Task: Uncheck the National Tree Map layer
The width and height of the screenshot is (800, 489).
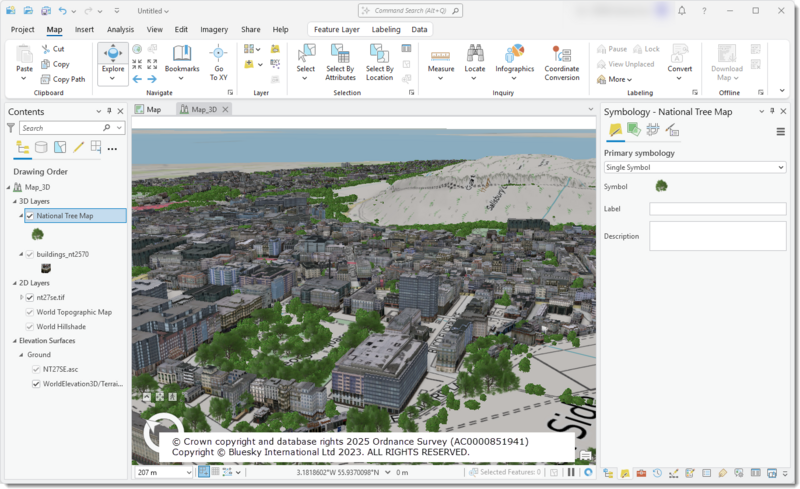Action: 30,216
